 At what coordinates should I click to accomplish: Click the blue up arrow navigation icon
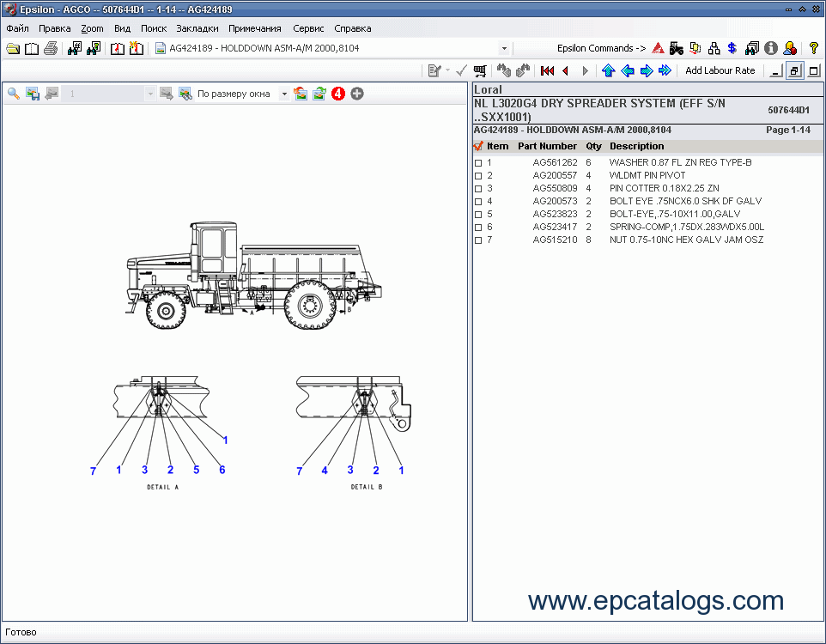(x=609, y=70)
